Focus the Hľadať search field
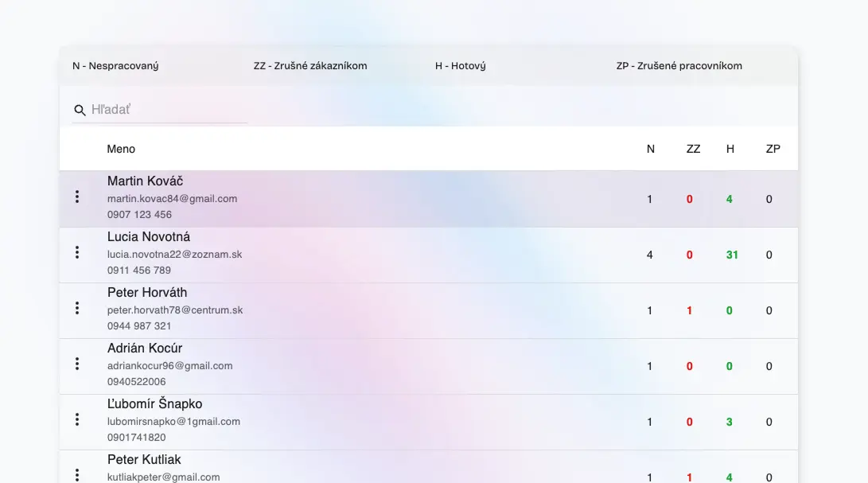 click(x=167, y=110)
